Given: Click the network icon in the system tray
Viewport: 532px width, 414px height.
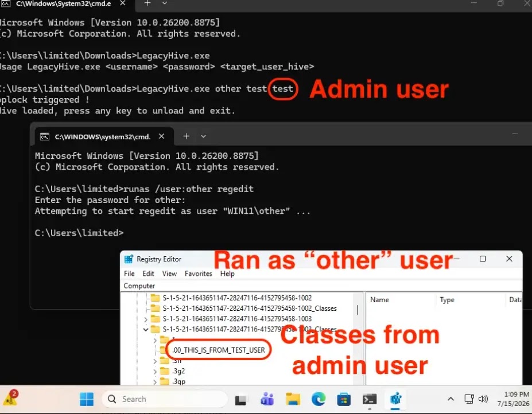Looking at the screenshot, I should tap(469, 399).
